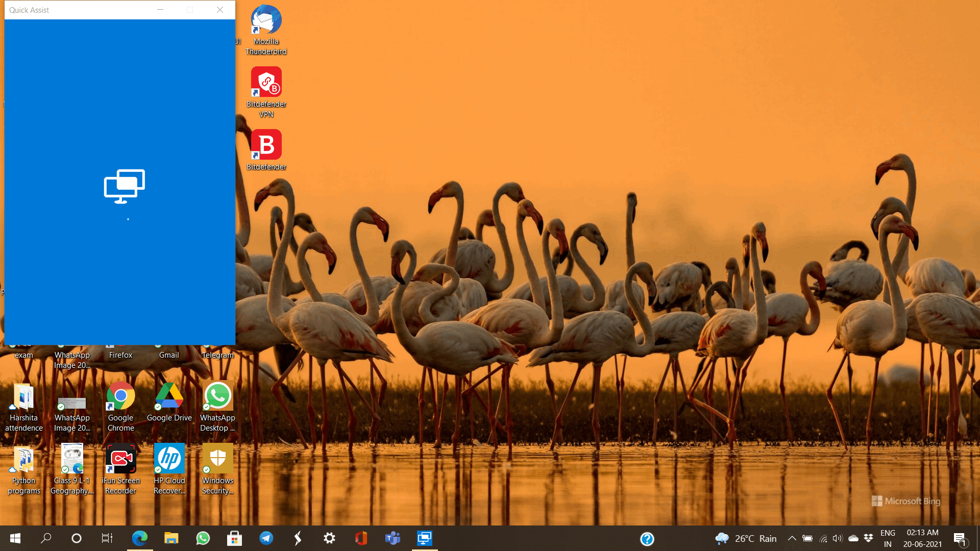The height and width of the screenshot is (551, 980).
Task: Select Harshita attendence folder icon
Action: pyautogui.click(x=23, y=396)
